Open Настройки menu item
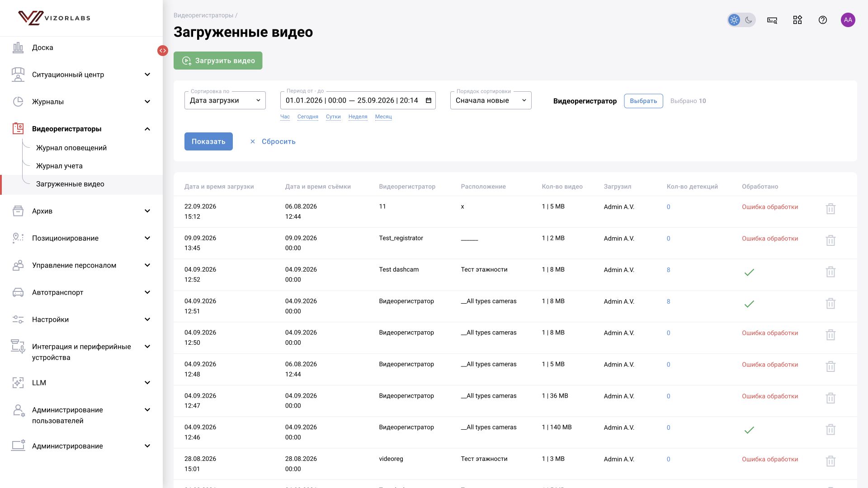Image resolution: width=868 pixels, height=488 pixels. pyautogui.click(x=81, y=319)
